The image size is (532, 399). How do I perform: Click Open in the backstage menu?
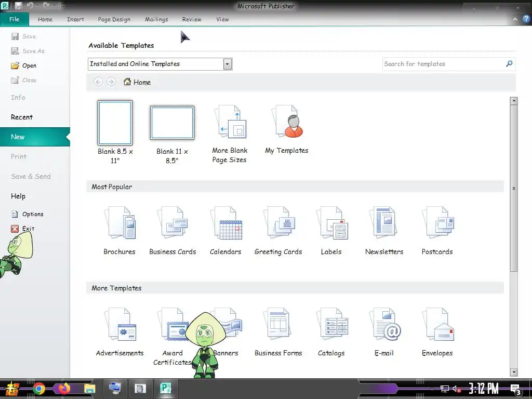[x=24, y=65]
